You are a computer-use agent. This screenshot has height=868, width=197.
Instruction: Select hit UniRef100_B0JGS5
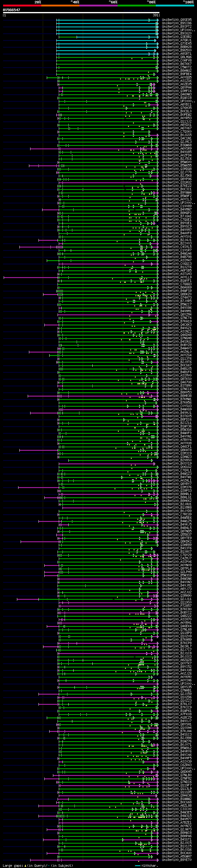[x=177, y=135]
